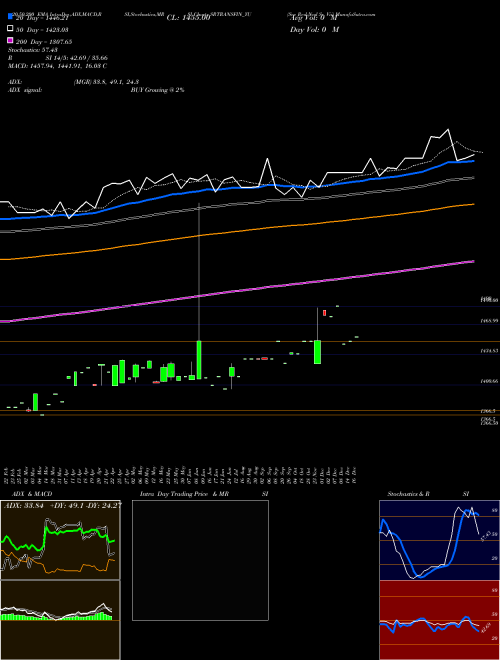Click the 1434.57 price axis label

[489, 351]
